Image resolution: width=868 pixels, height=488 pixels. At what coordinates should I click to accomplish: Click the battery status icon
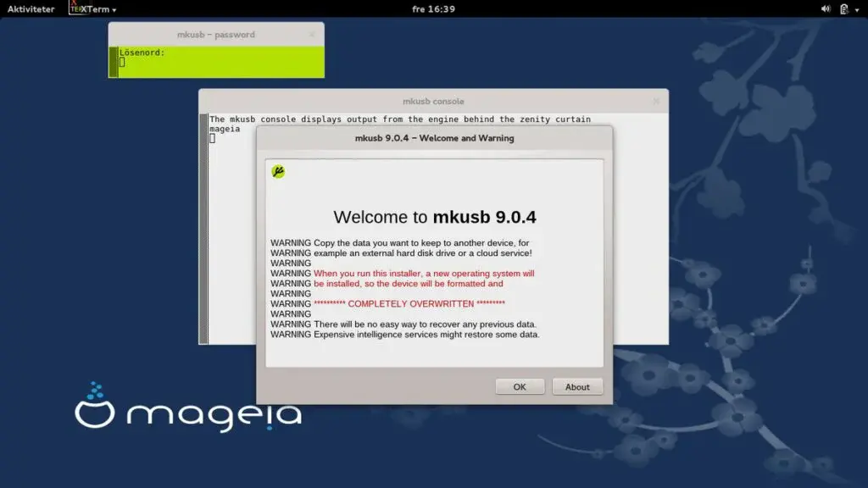pyautogui.click(x=844, y=8)
